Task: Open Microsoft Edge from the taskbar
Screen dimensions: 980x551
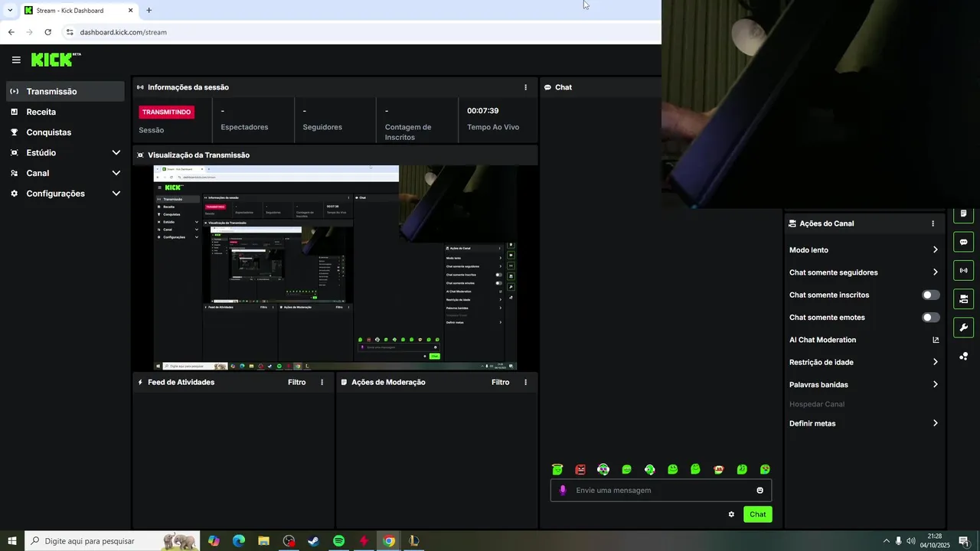Action: click(238, 541)
